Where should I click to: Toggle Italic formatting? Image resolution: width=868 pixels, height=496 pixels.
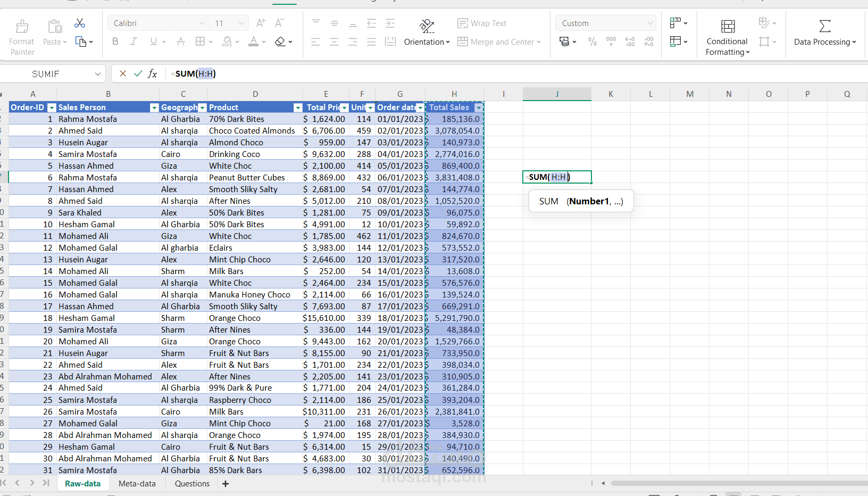pyautogui.click(x=133, y=42)
